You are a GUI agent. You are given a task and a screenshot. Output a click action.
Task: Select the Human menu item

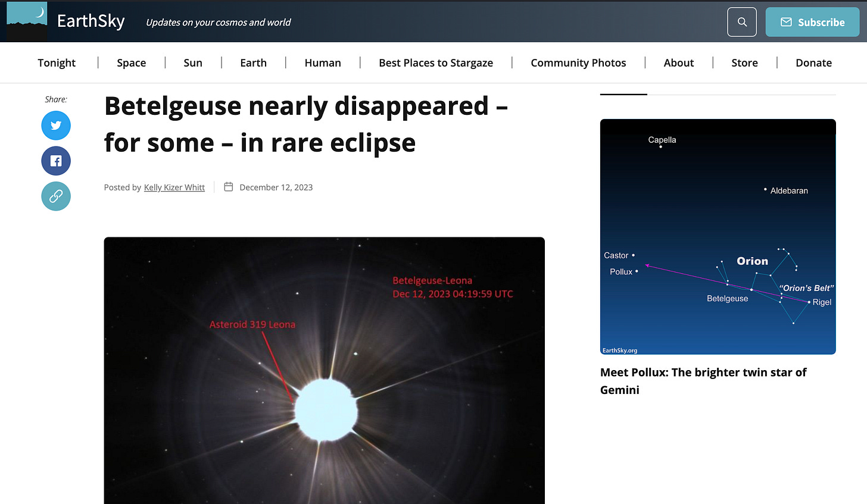(323, 62)
